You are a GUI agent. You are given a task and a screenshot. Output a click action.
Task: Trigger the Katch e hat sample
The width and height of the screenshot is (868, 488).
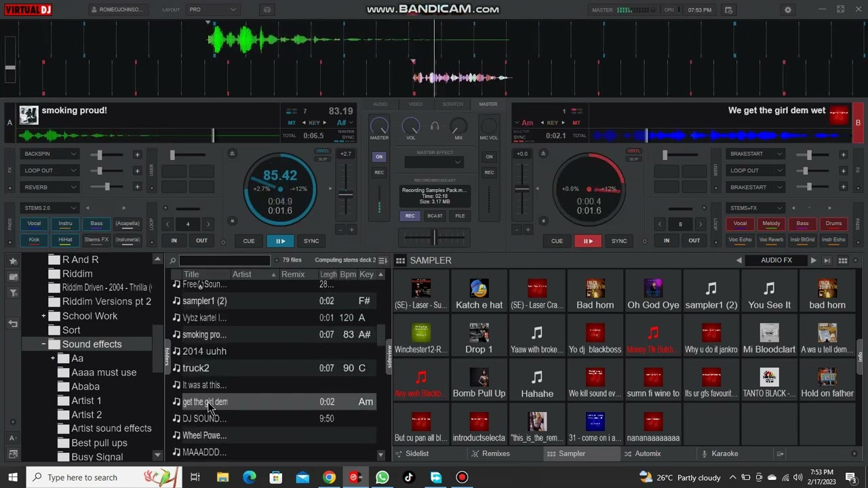[x=479, y=292]
